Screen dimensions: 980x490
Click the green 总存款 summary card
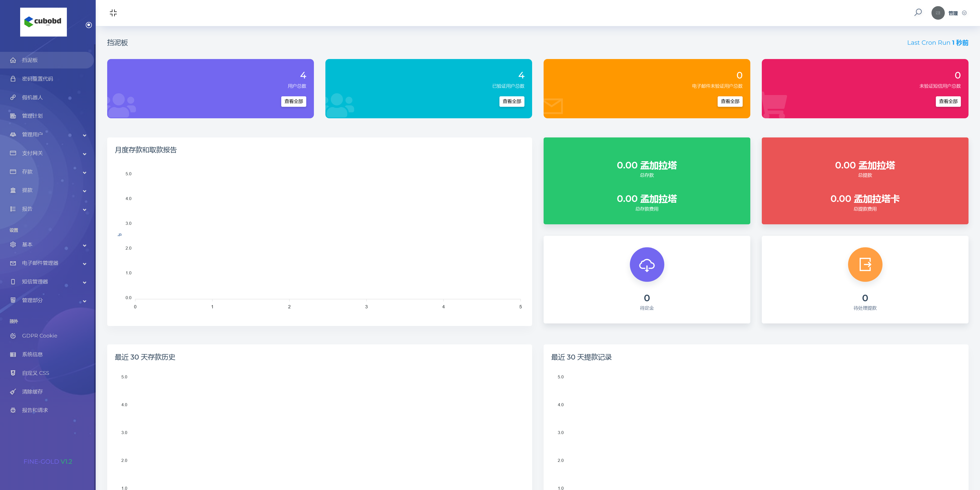tap(646, 181)
